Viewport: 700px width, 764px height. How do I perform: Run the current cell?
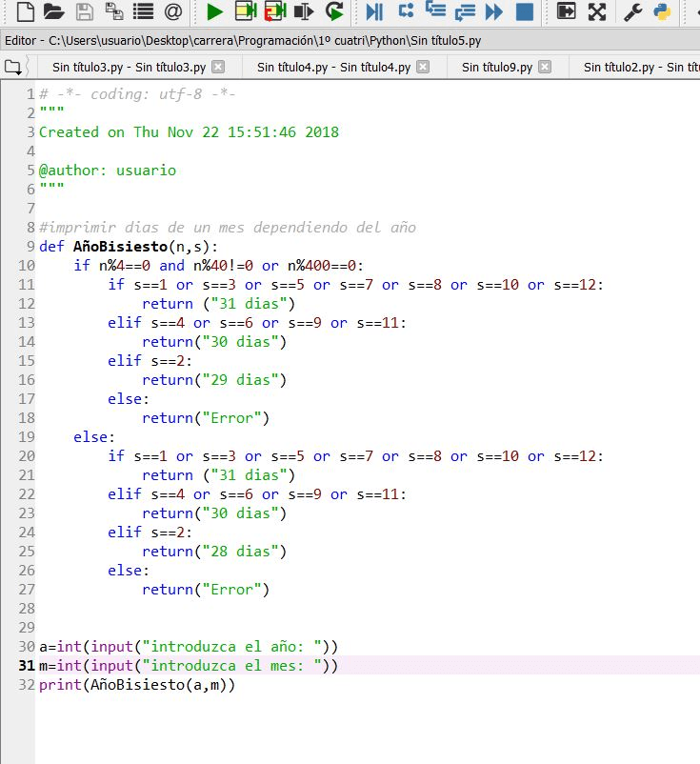pyautogui.click(x=245, y=11)
